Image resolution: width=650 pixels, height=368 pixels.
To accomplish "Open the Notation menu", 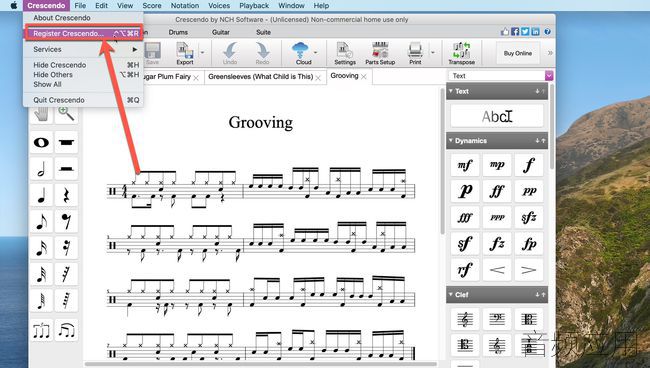I will [x=185, y=5].
